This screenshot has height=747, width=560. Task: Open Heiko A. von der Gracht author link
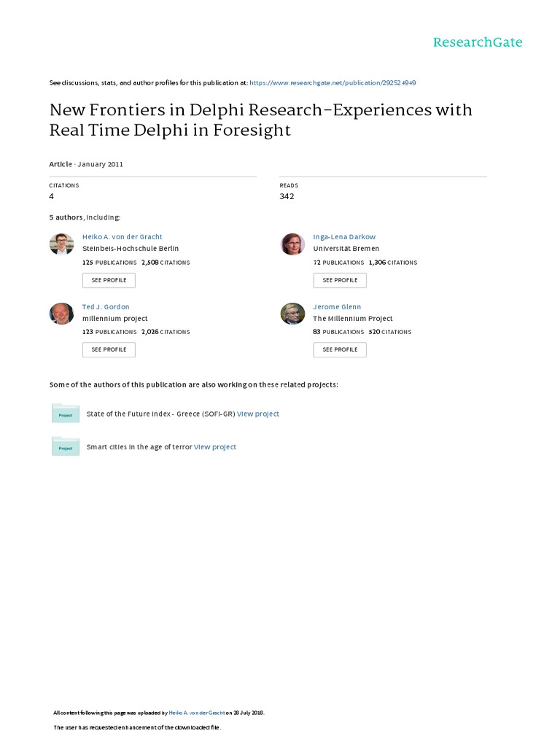pyautogui.click(x=122, y=237)
